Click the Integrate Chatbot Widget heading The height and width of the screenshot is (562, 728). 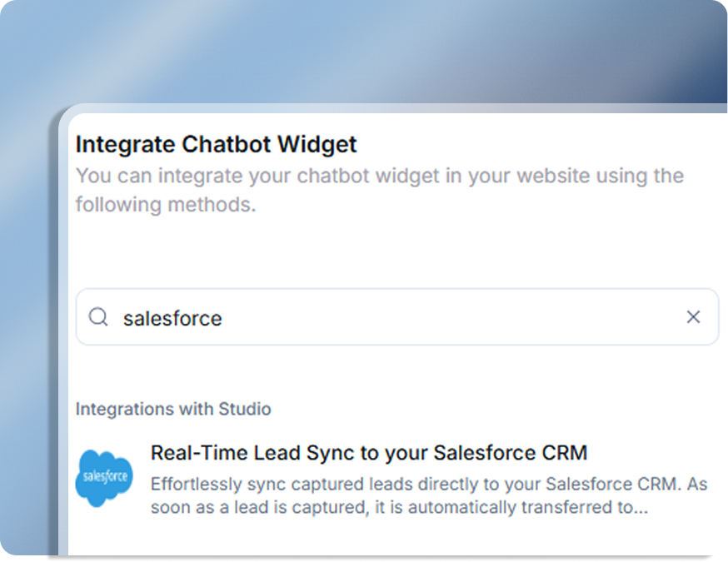216,144
